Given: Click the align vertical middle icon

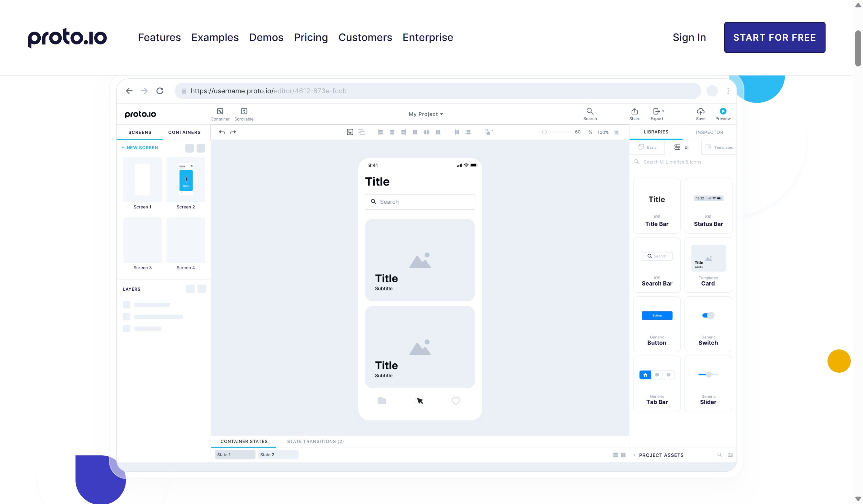Looking at the screenshot, I should pyautogui.click(x=426, y=132).
